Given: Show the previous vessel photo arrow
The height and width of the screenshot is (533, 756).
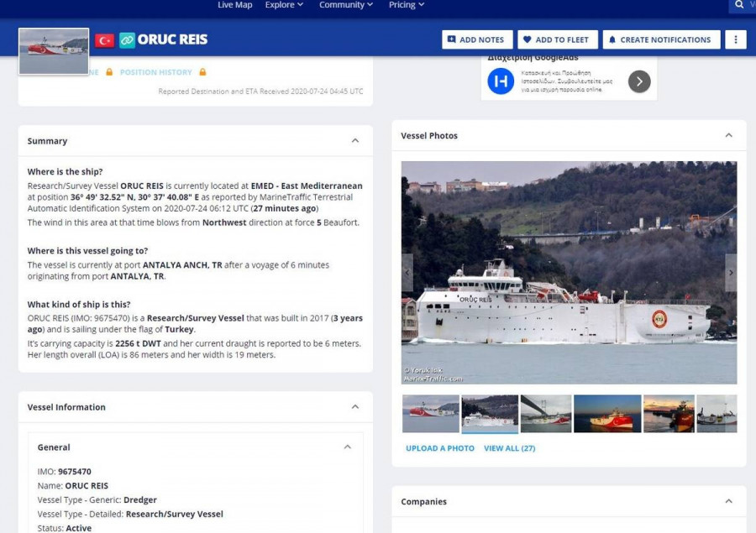Looking at the screenshot, I should coord(407,273).
